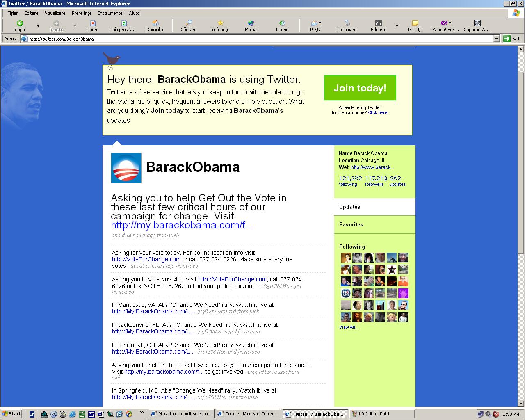The height and width of the screenshot is (420, 525).
Task: Click the Editare with Word toolbar icon
Action: pos(378,23)
